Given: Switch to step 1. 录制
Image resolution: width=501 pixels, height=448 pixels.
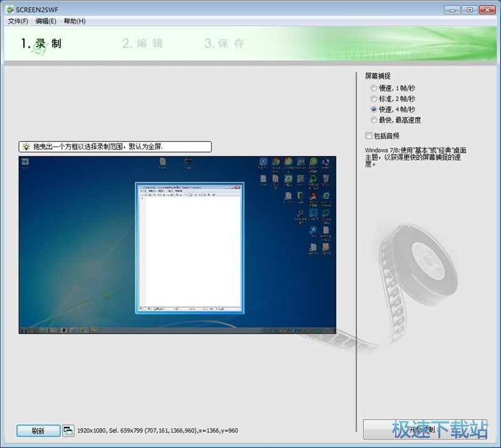Looking at the screenshot, I should pyautogui.click(x=41, y=43).
